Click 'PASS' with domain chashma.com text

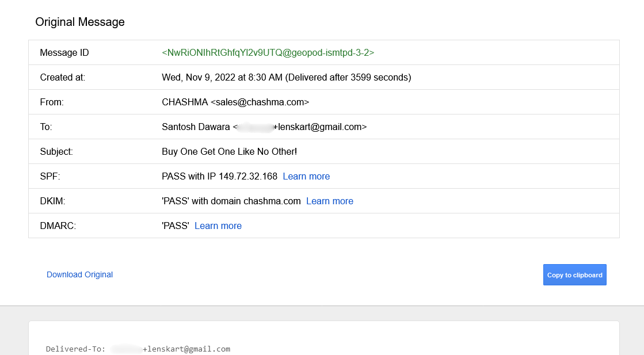pos(231,201)
